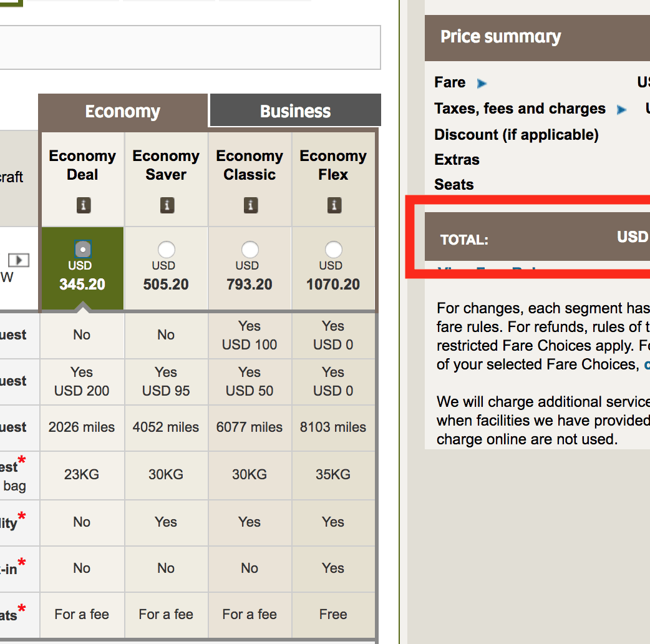Image resolution: width=650 pixels, height=644 pixels.
Task: Click the Price summary header
Action: pos(536,37)
